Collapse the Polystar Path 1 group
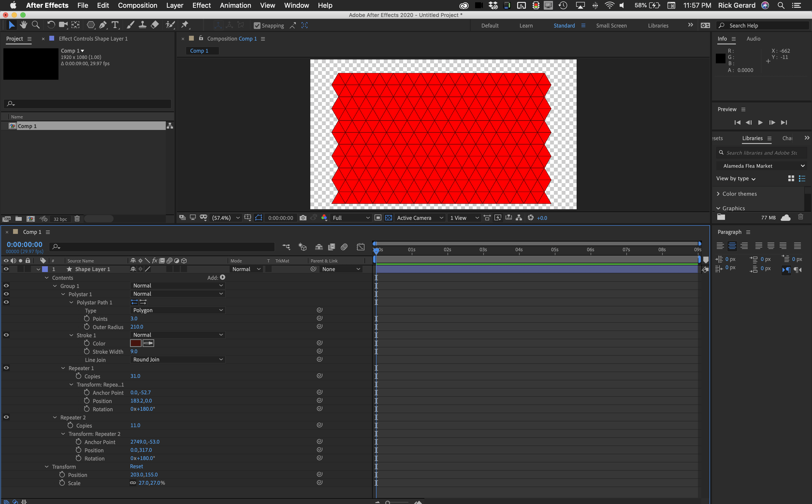Viewport: 812px width, 504px height. pyautogui.click(x=71, y=302)
